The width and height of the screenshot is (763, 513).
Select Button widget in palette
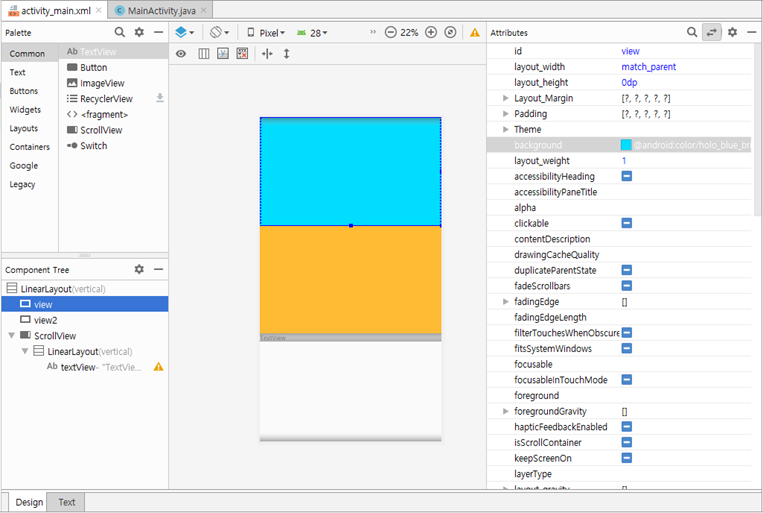point(113,67)
